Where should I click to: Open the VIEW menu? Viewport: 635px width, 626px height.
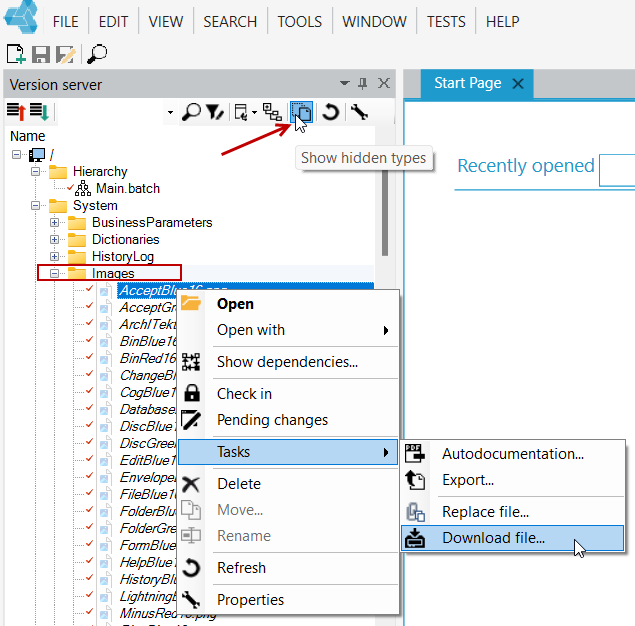(166, 21)
